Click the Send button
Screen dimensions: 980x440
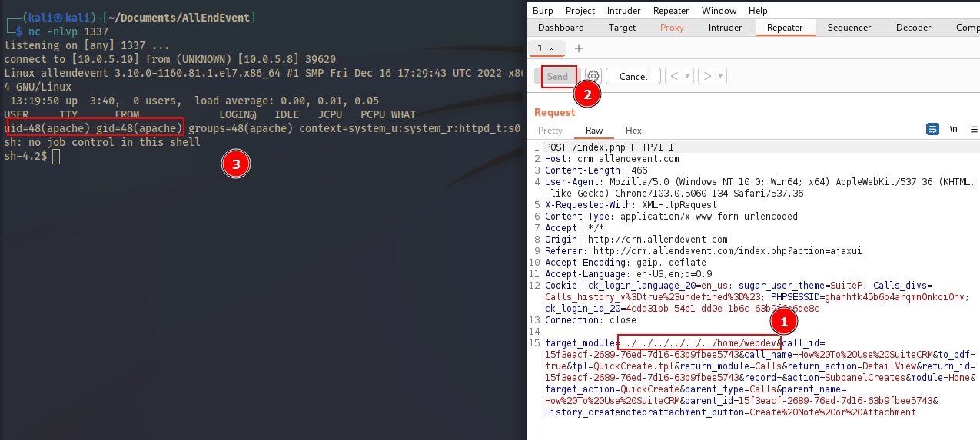point(557,76)
